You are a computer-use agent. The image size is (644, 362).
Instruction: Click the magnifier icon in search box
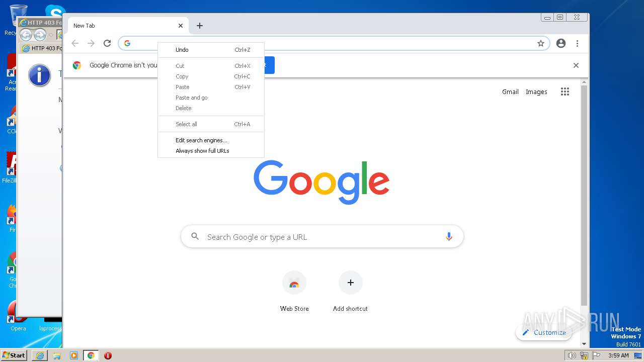(x=195, y=236)
